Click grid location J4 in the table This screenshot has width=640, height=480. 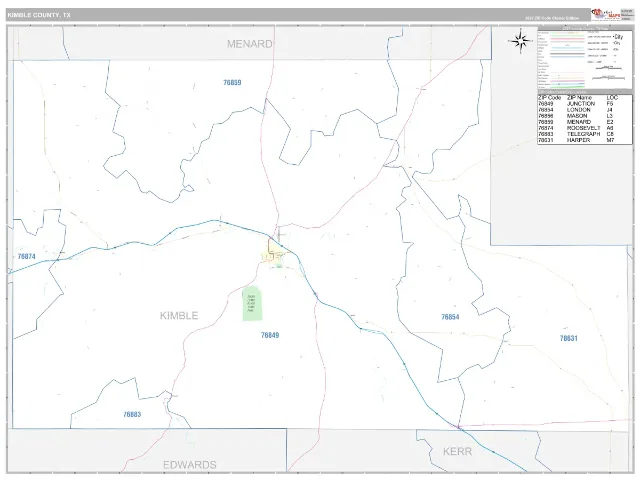point(610,110)
